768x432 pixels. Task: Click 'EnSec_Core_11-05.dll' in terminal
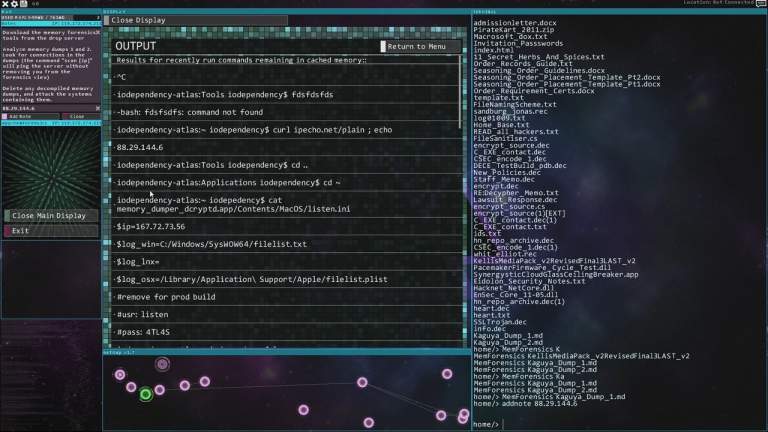[x=516, y=295]
